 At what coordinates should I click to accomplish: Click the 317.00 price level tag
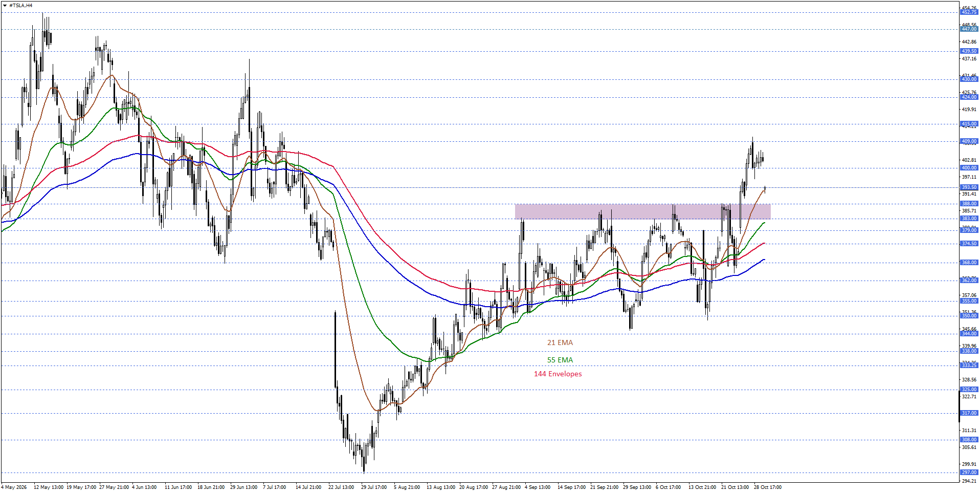click(969, 413)
